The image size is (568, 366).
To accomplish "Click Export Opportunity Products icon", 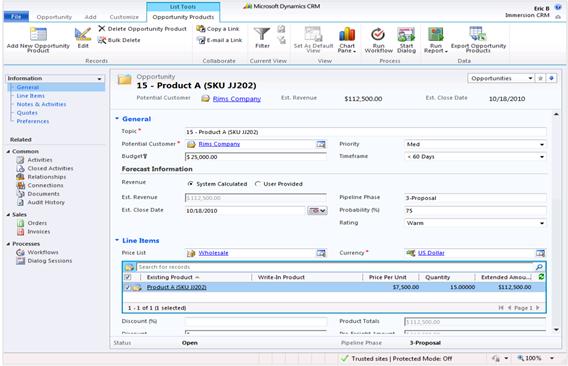I will 478,34.
